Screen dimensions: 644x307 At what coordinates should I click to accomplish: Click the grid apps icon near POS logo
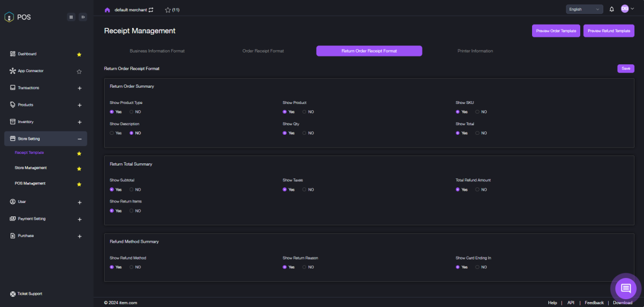pos(71,17)
